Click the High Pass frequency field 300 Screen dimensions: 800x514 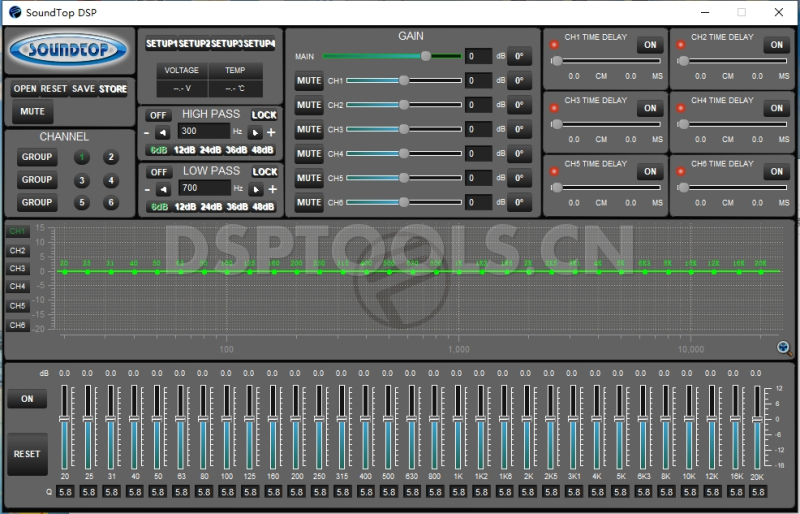(x=204, y=131)
